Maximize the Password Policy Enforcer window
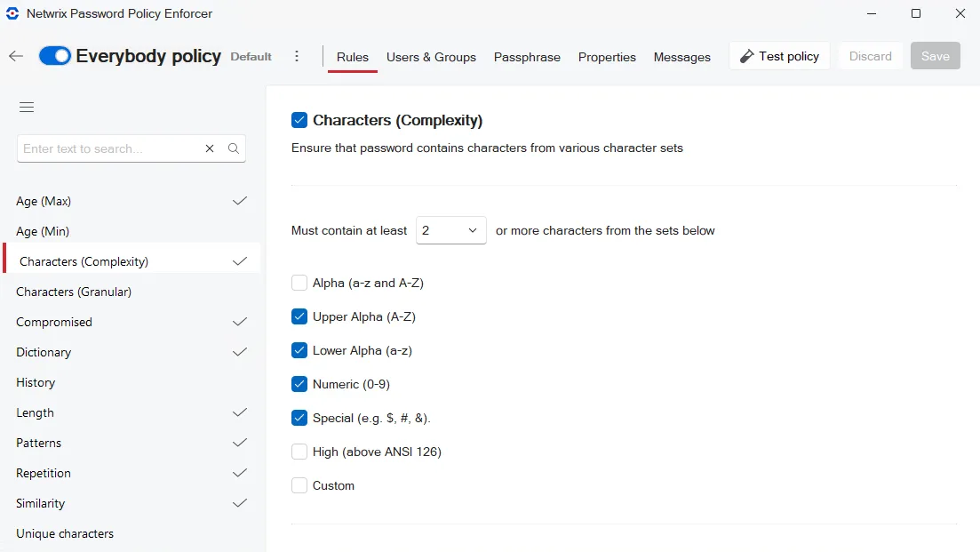Screen dimensions: 980x552 [x=916, y=13]
